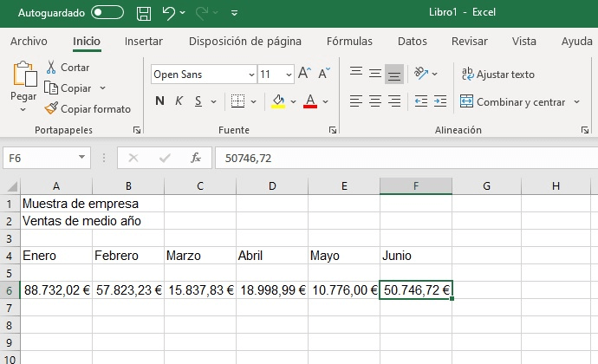Click the Decrease font size icon
Screen dimensions: 598x364
[x=324, y=74]
